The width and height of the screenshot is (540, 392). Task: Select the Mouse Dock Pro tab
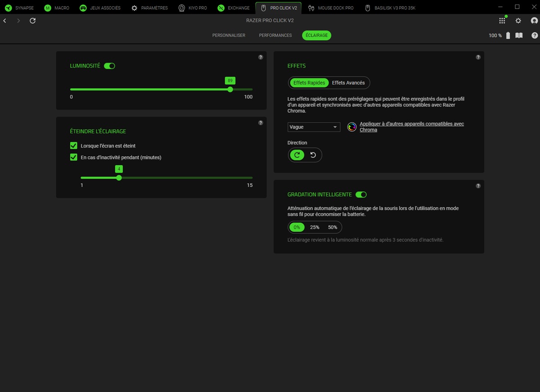click(x=331, y=8)
